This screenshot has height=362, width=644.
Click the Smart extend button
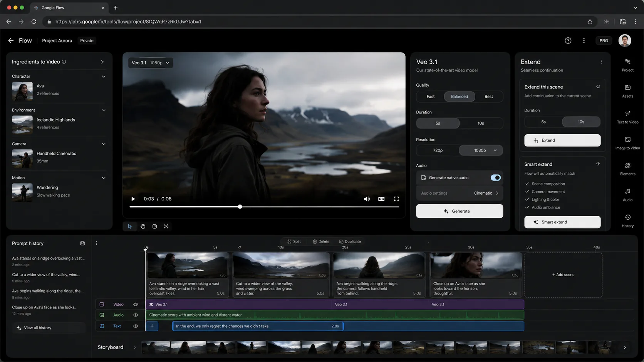coord(562,222)
